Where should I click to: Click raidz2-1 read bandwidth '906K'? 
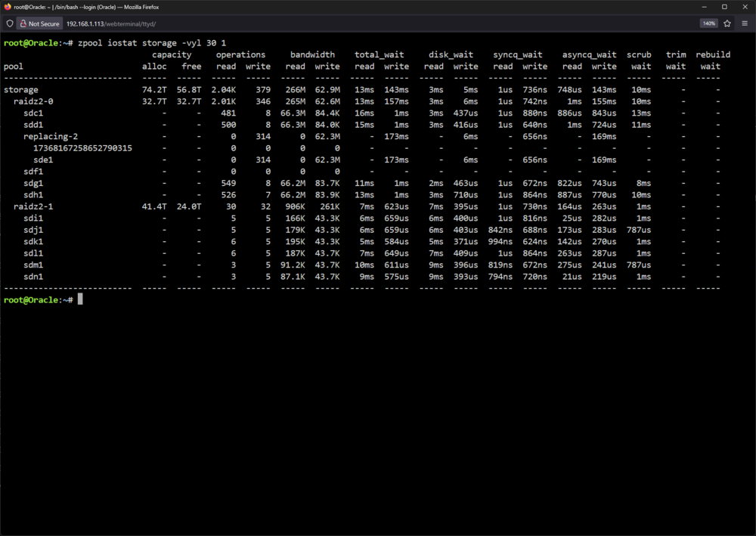point(296,206)
